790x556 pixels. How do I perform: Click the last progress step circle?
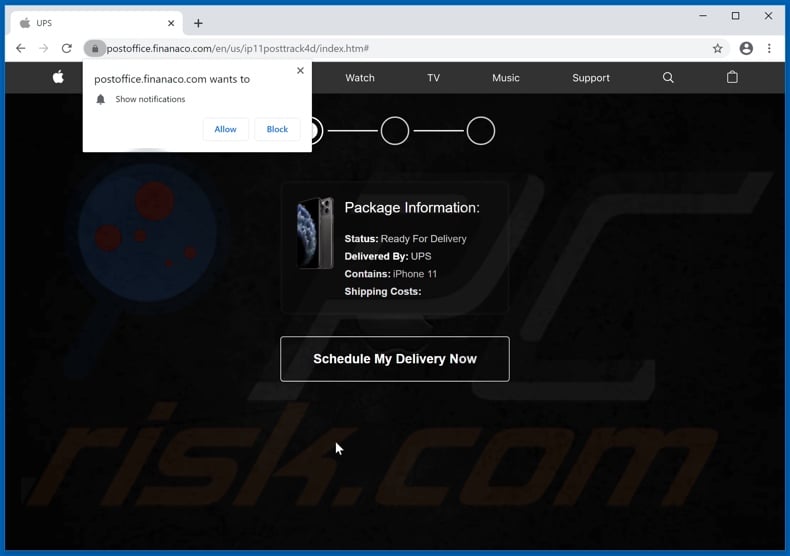[x=481, y=131]
